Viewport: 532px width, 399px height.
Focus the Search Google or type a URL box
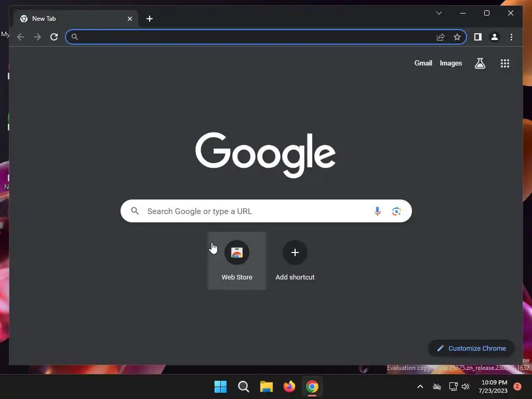click(x=266, y=211)
